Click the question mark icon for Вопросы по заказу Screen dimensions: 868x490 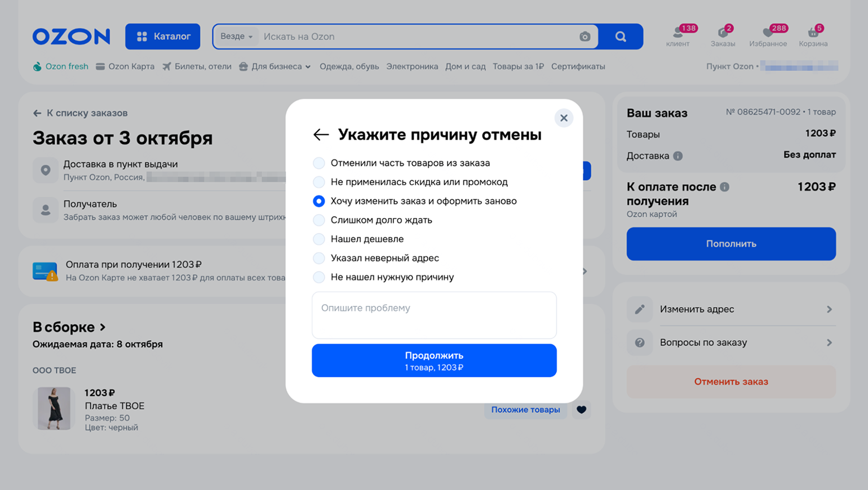click(x=640, y=342)
